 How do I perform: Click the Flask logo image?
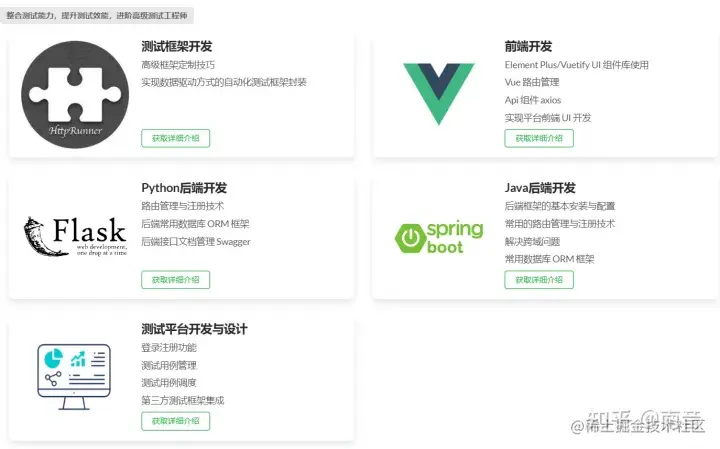tap(75, 236)
